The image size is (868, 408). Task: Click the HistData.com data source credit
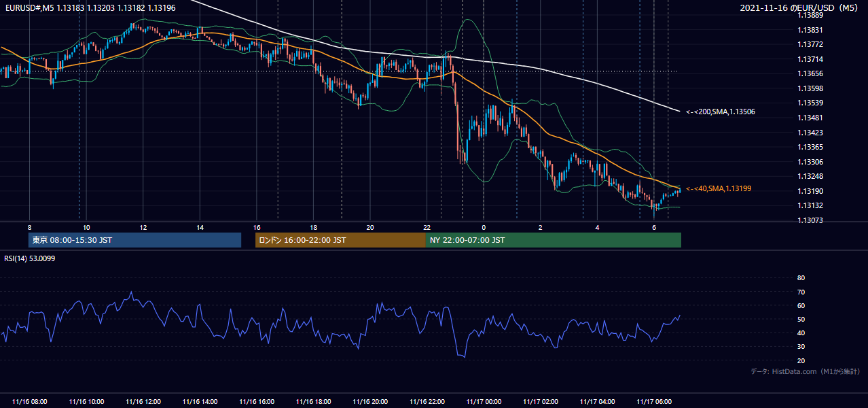tap(805, 371)
